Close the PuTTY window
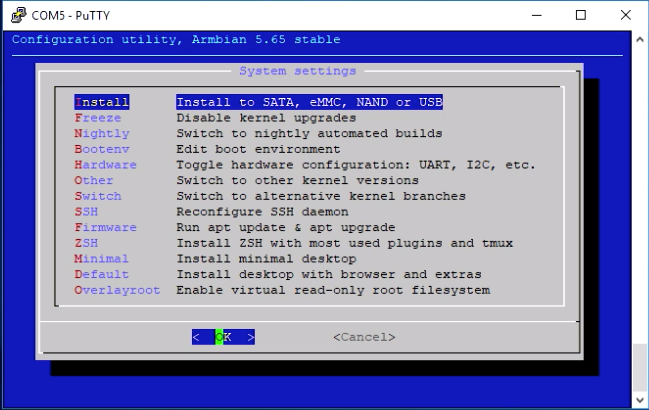The width and height of the screenshot is (649, 410). [x=625, y=15]
